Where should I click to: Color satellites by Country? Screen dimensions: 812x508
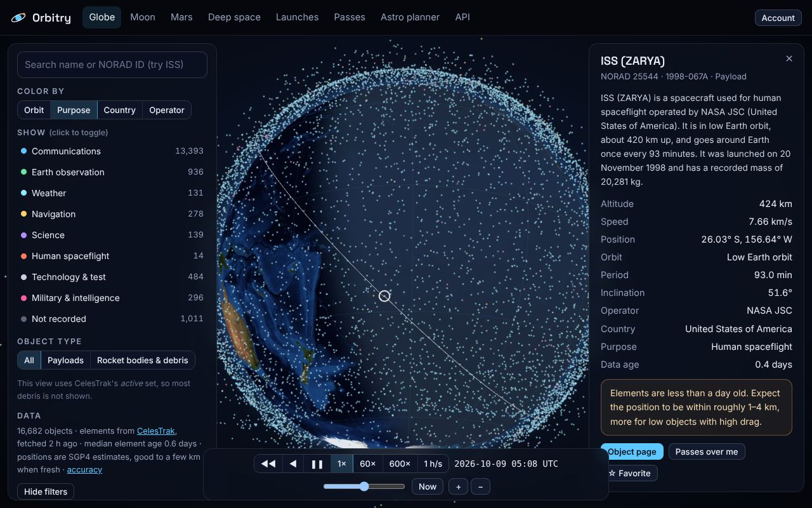120,110
